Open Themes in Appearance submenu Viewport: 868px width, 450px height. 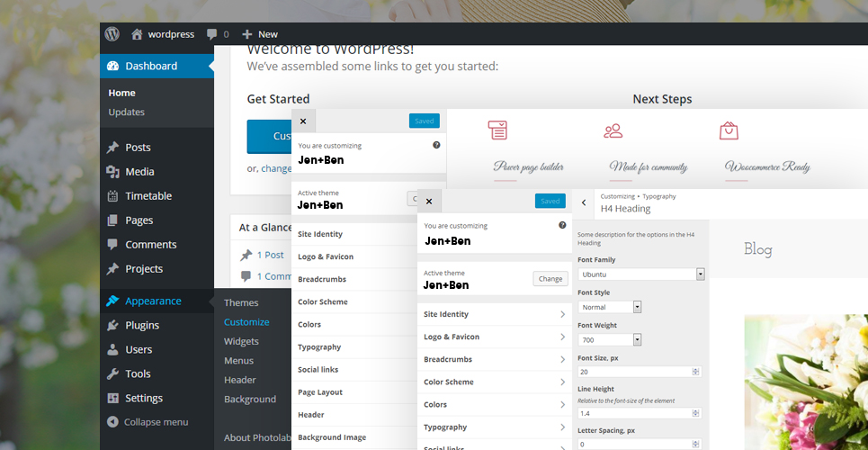(x=241, y=302)
